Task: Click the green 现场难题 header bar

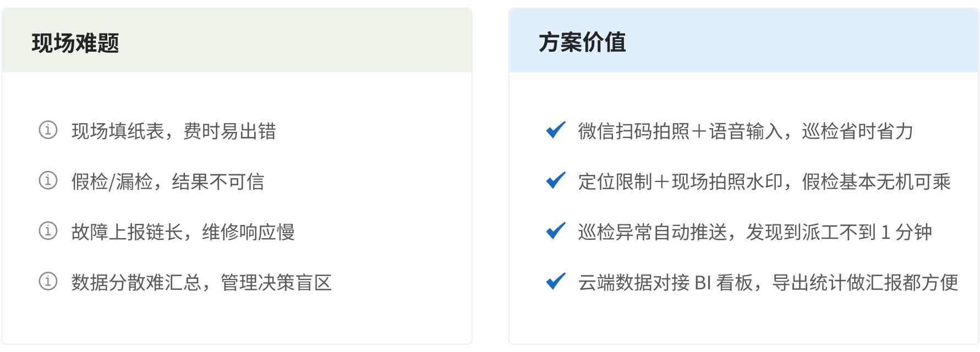Action: pyautogui.click(x=237, y=41)
